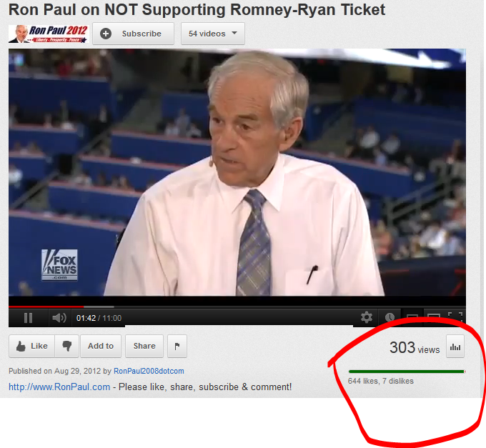Image resolution: width=486 pixels, height=448 pixels.
Task: Dislike the video with thumbs down
Action: [67, 346]
